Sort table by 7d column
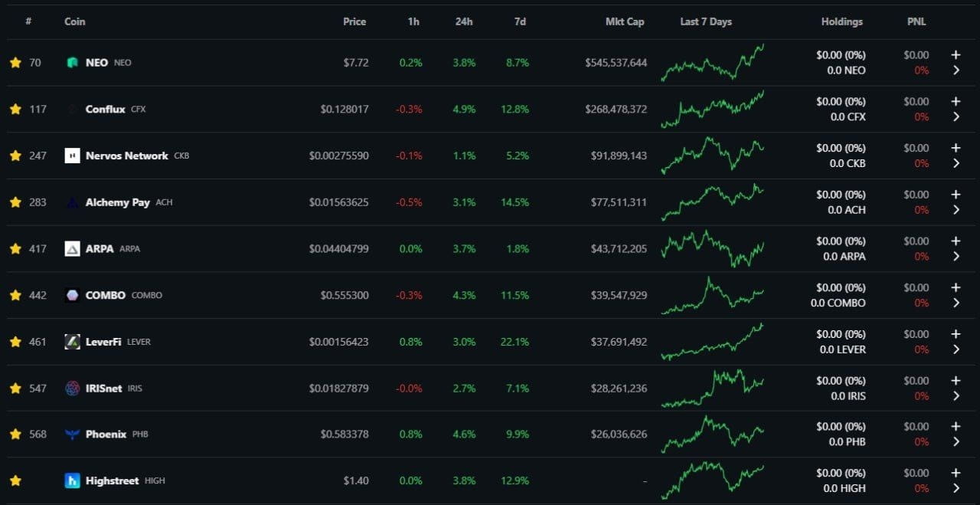This screenshot has height=505, width=980. pyautogui.click(x=520, y=22)
